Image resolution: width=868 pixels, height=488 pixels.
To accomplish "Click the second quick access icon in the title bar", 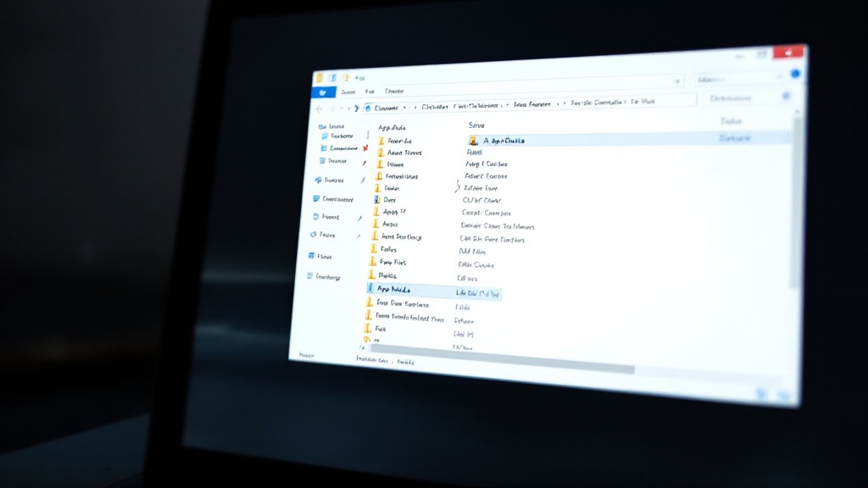I will tap(332, 79).
